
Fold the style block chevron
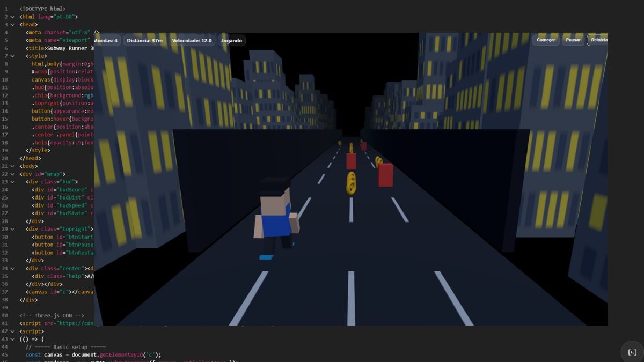coord(12,56)
